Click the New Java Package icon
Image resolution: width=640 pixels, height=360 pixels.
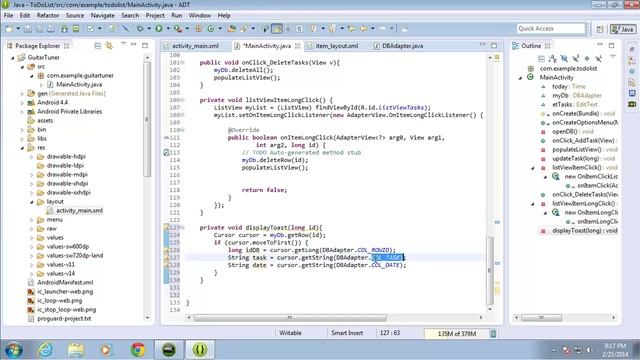point(198,29)
